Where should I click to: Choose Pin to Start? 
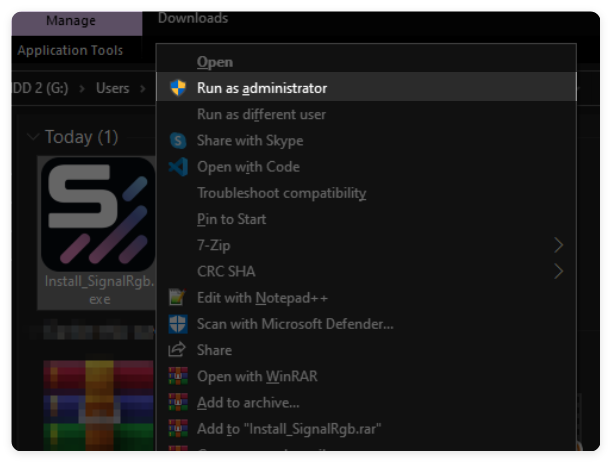pos(366,219)
